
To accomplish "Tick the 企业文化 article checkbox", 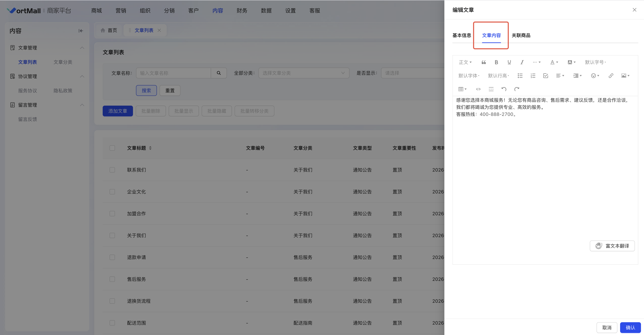I will (x=112, y=192).
